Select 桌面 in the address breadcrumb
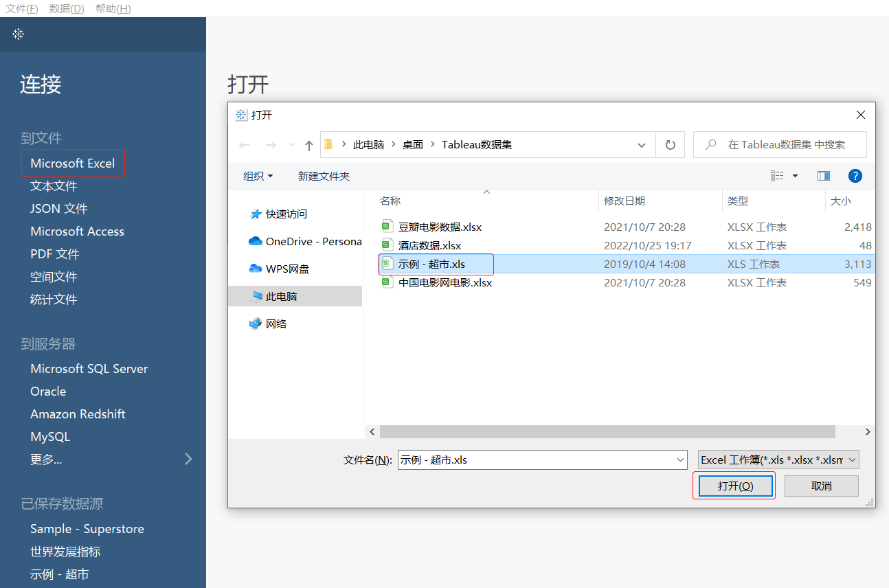The image size is (889, 588). pyautogui.click(x=413, y=144)
